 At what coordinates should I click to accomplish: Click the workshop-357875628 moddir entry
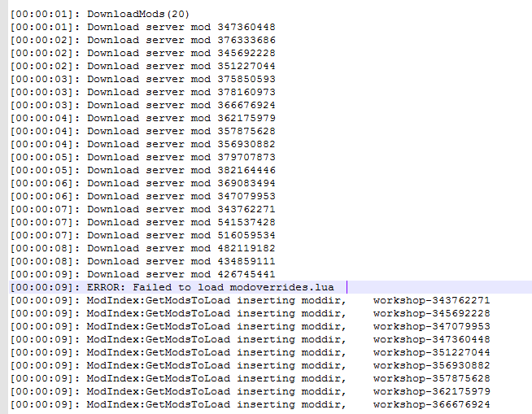pos(431,378)
